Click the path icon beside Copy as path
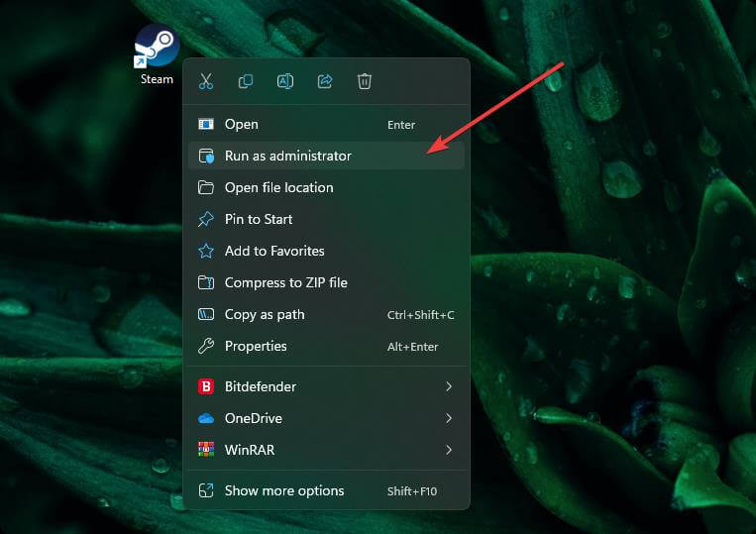The width and height of the screenshot is (756, 534). (206, 315)
